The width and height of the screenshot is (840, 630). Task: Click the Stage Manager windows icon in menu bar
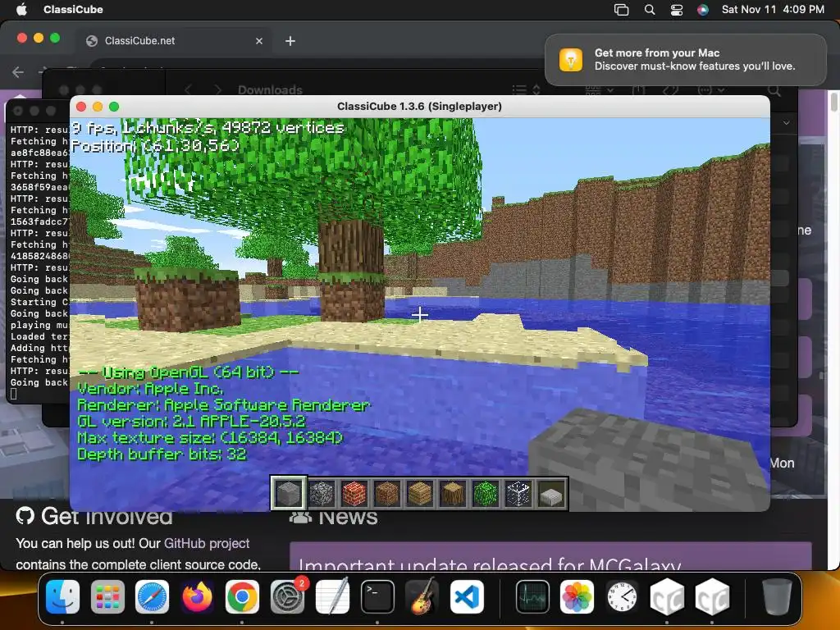click(x=622, y=10)
